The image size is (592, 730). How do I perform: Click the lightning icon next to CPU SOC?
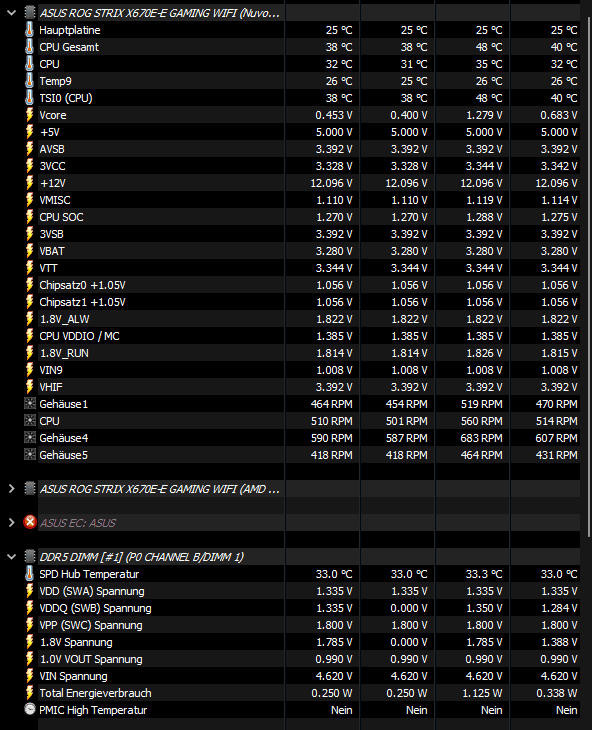point(29,217)
